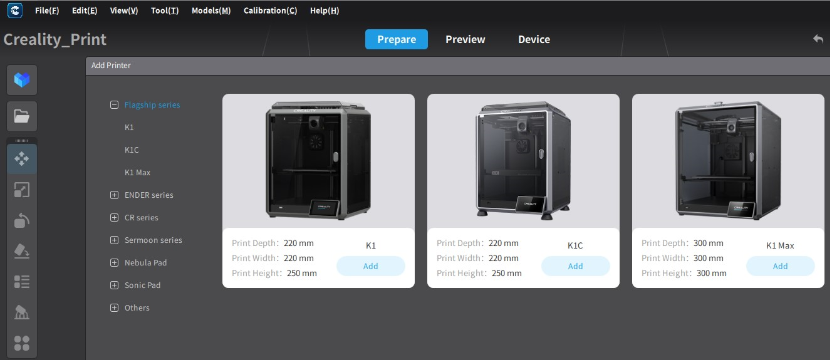Viewport: 830px width, 360px height.
Task: Expand the CR series group
Action: coord(114,218)
